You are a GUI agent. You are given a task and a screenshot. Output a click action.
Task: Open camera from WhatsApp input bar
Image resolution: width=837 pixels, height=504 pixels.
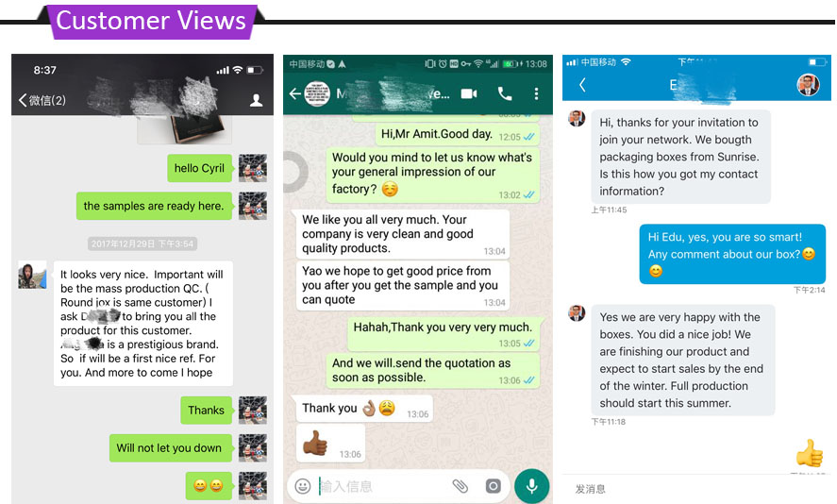[494, 486]
